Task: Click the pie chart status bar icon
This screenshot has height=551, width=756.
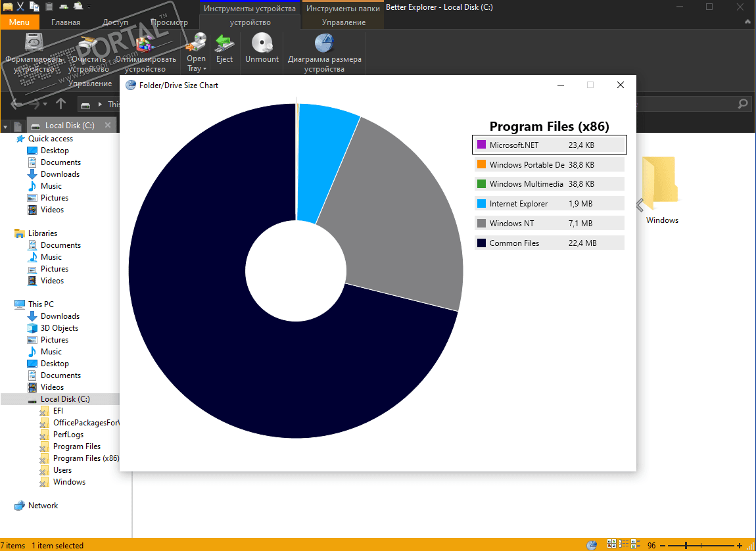Action: click(592, 545)
